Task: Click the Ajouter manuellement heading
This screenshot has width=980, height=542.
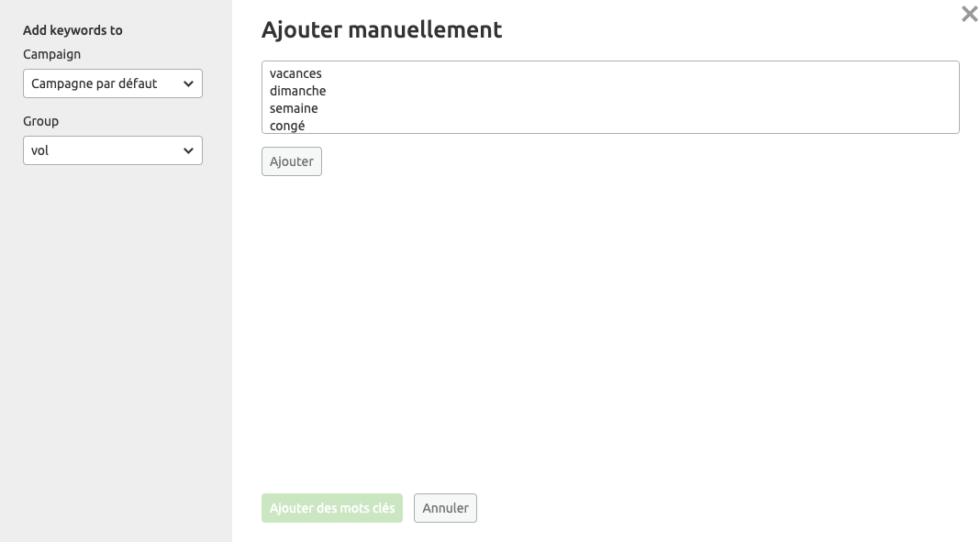Action: click(x=382, y=29)
